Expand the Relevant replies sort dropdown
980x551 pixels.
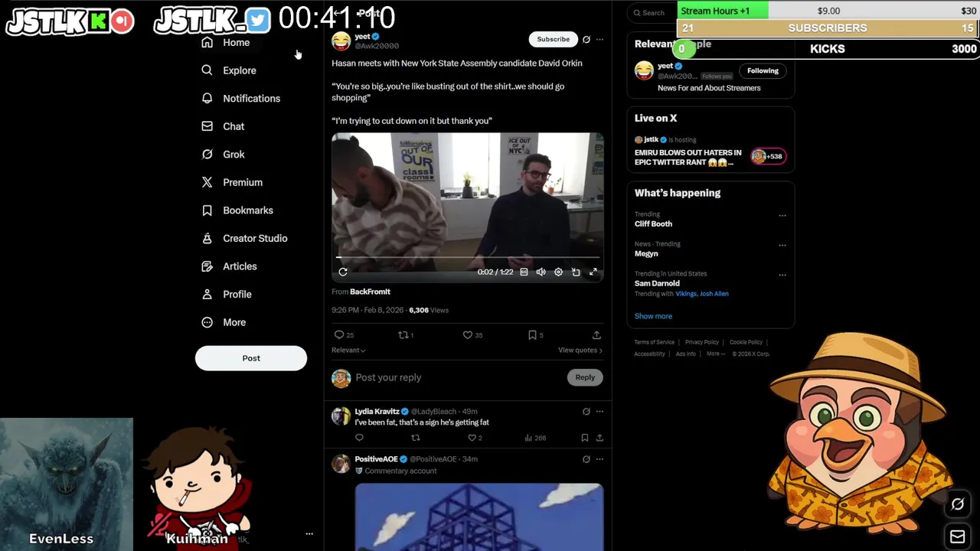[x=348, y=350]
